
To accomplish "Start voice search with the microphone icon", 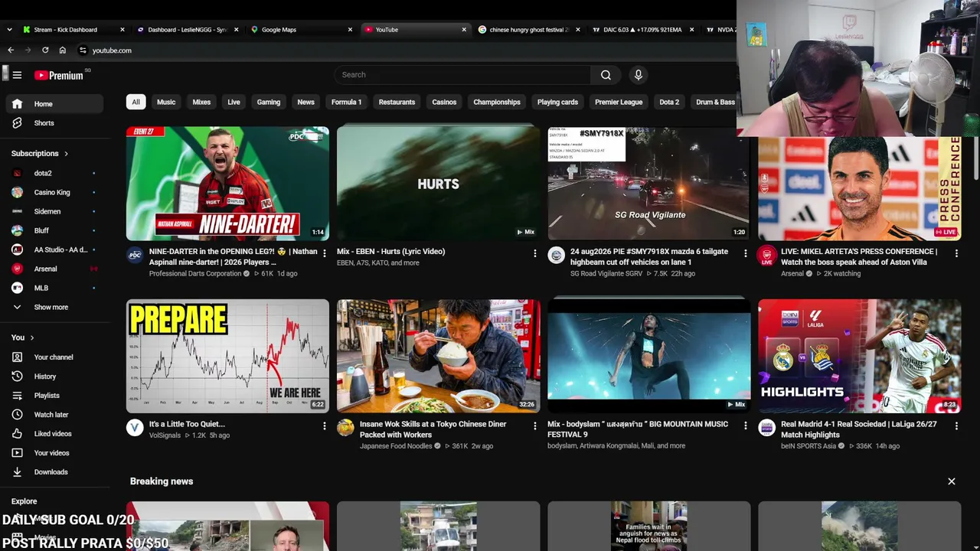I will point(638,75).
